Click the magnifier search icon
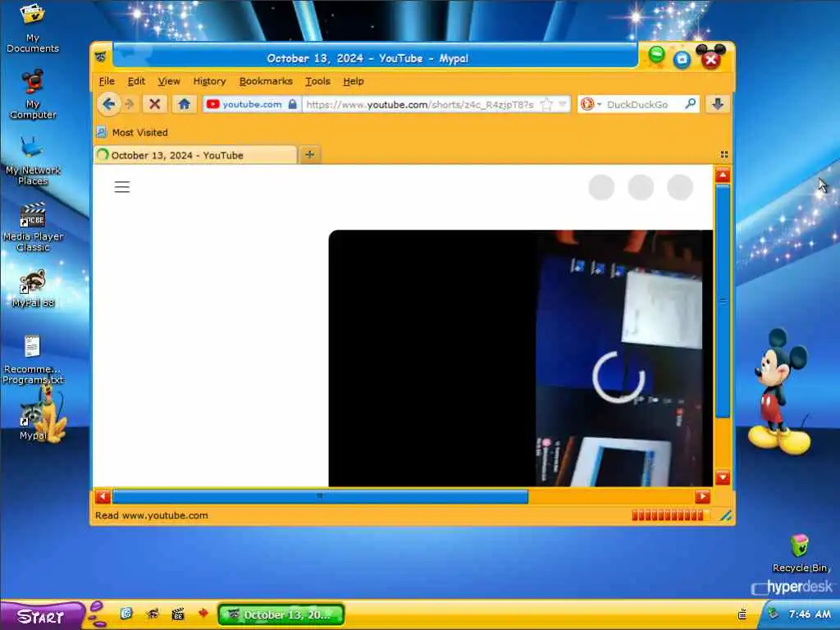840x630 pixels. pyautogui.click(x=690, y=104)
